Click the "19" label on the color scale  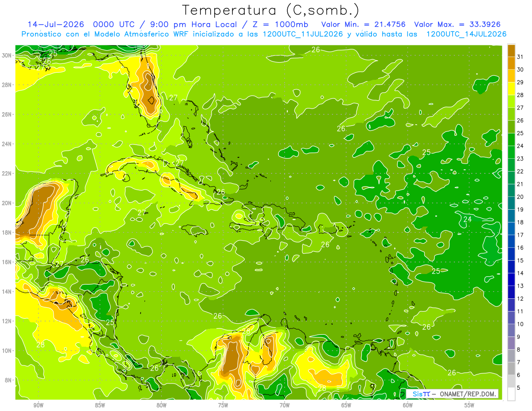point(520,210)
